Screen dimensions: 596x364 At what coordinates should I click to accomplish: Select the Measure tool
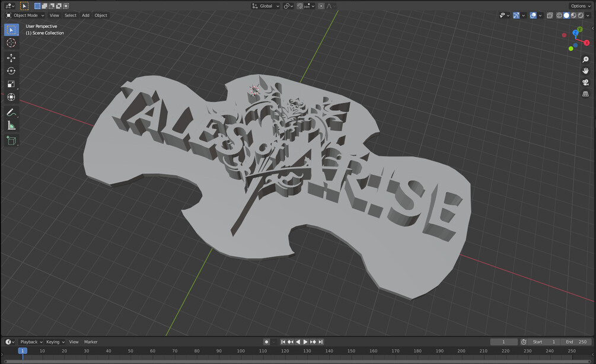point(11,126)
